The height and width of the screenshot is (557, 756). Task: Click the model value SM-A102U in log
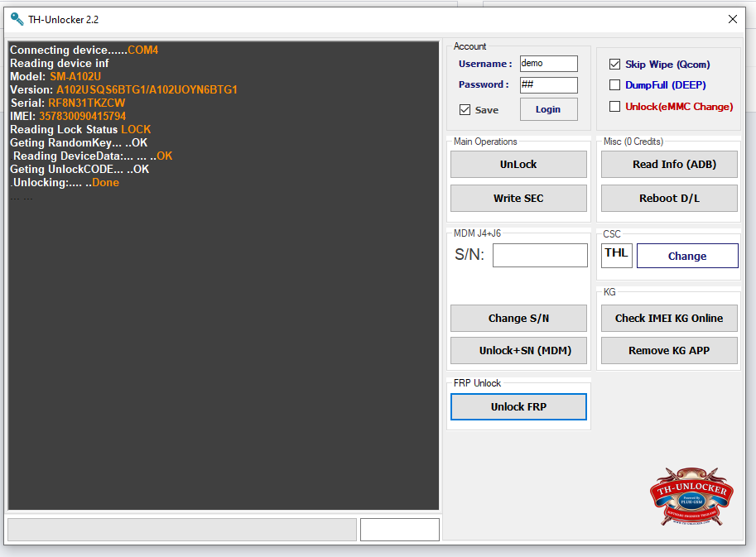(75, 77)
